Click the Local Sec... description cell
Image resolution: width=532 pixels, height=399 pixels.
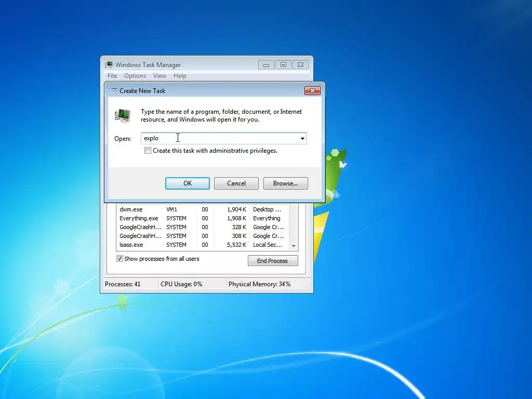pos(268,245)
